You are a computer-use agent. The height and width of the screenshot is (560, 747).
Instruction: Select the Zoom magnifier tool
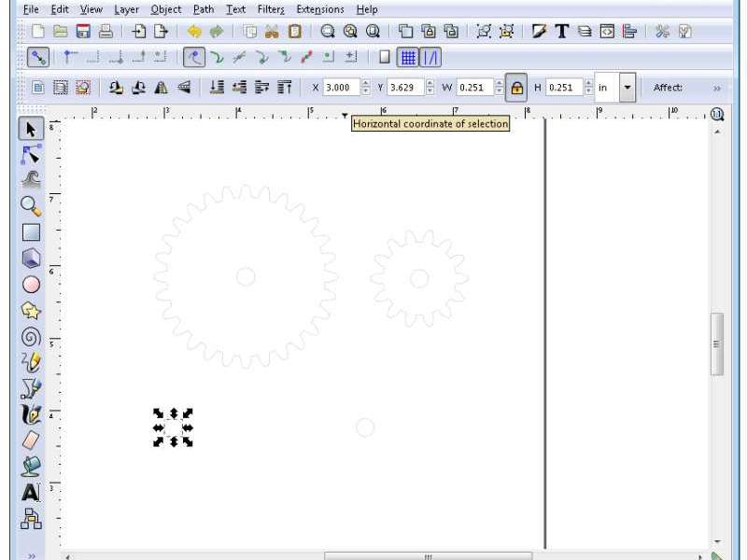(x=31, y=206)
